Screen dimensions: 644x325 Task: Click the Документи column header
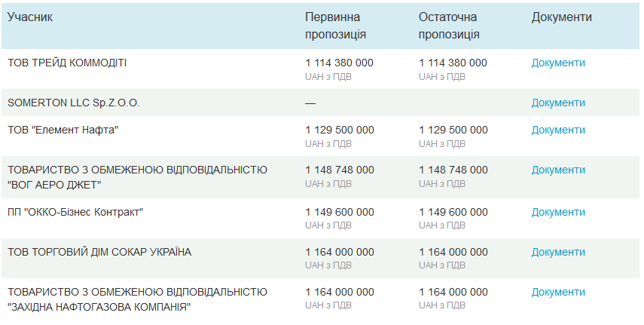[x=562, y=17]
